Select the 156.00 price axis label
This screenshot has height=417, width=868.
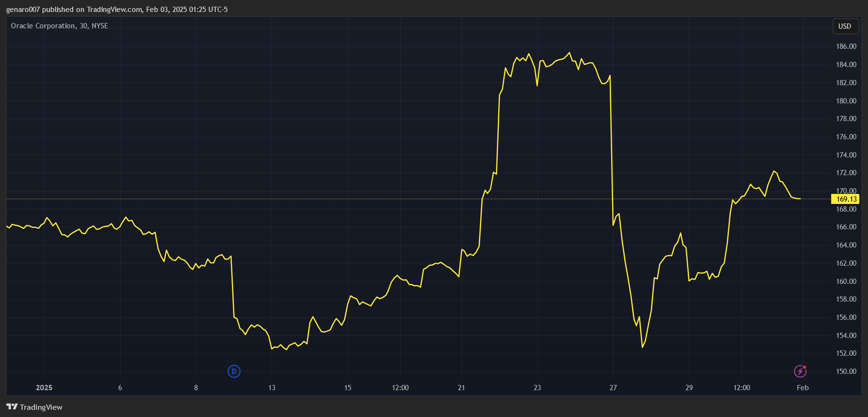pyautogui.click(x=846, y=317)
